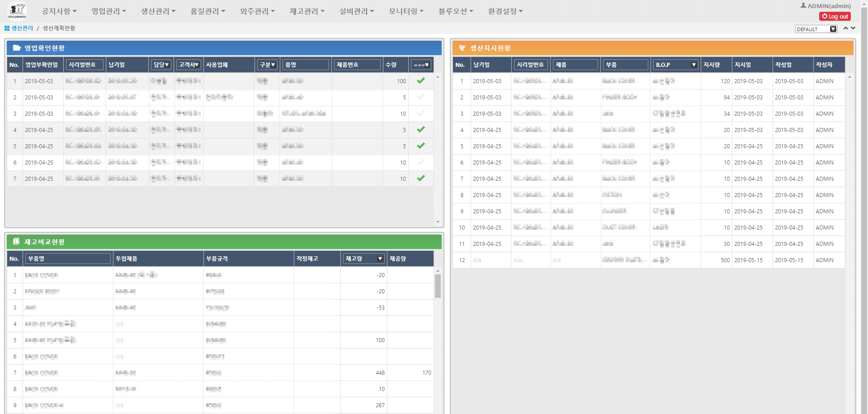
Task: Click the Log out button
Action: 835,16
